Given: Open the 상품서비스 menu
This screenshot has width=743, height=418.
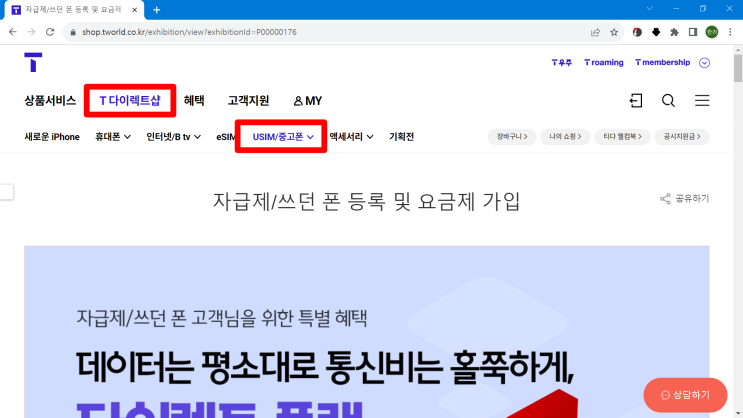Looking at the screenshot, I should tap(50, 100).
